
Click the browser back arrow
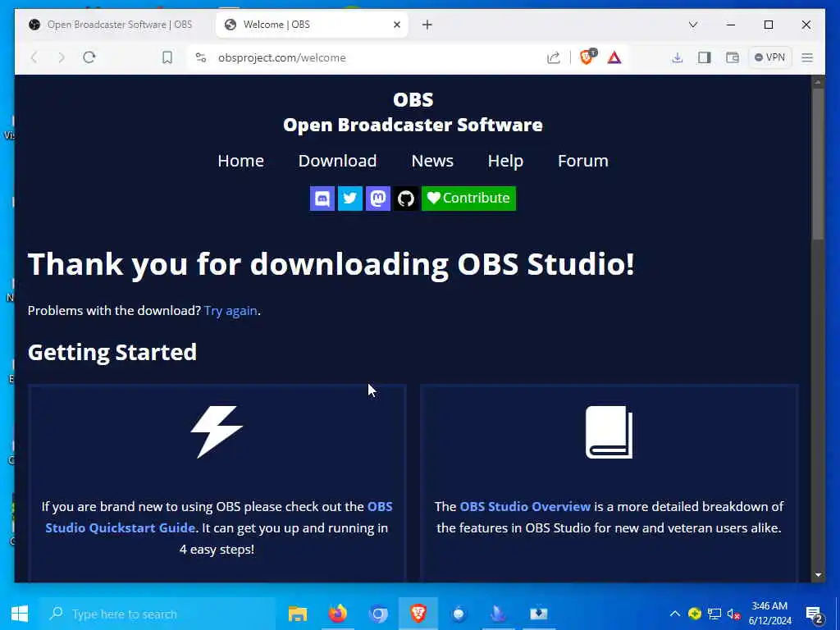(x=34, y=57)
